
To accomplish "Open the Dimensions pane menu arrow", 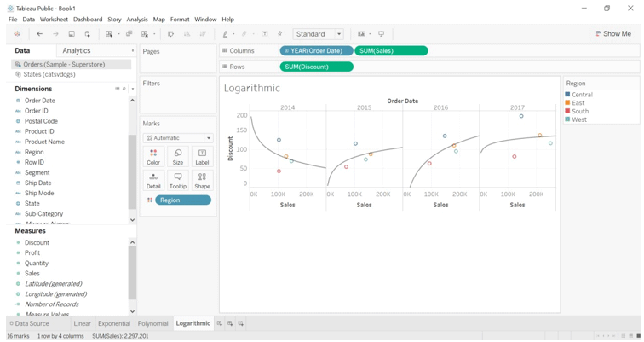I will (133, 89).
